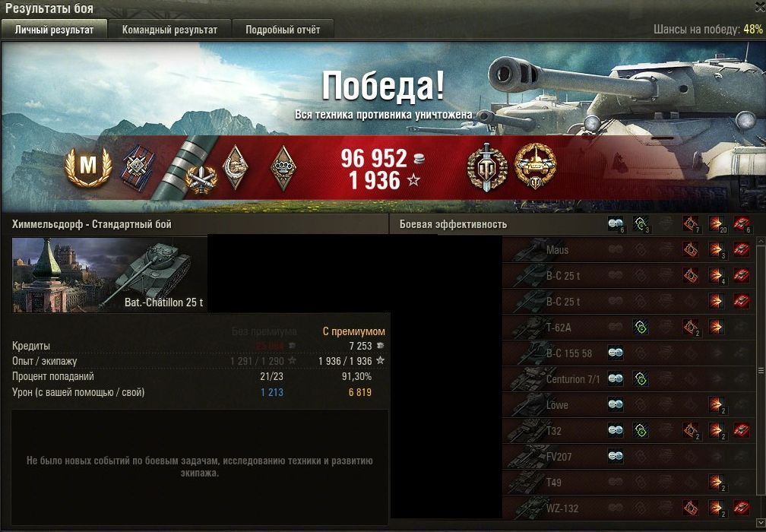The width and height of the screenshot is (766, 532).
Task: Click the kill icon on WZ-132 row
Action: click(x=742, y=508)
